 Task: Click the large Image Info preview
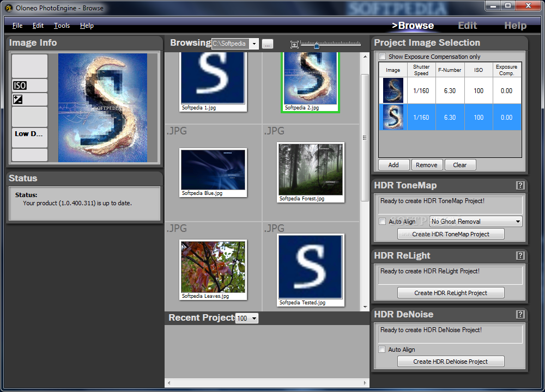tap(102, 108)
